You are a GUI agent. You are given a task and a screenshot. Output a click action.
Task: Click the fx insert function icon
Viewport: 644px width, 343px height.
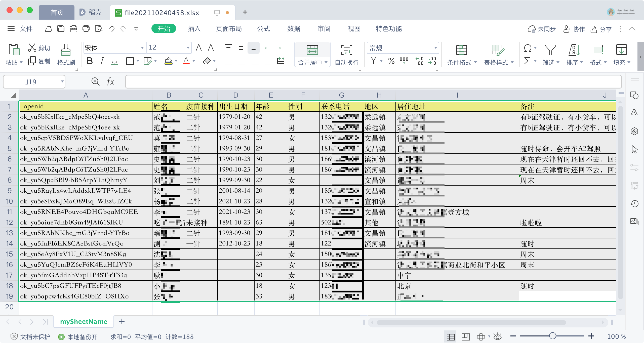[110, 81]
